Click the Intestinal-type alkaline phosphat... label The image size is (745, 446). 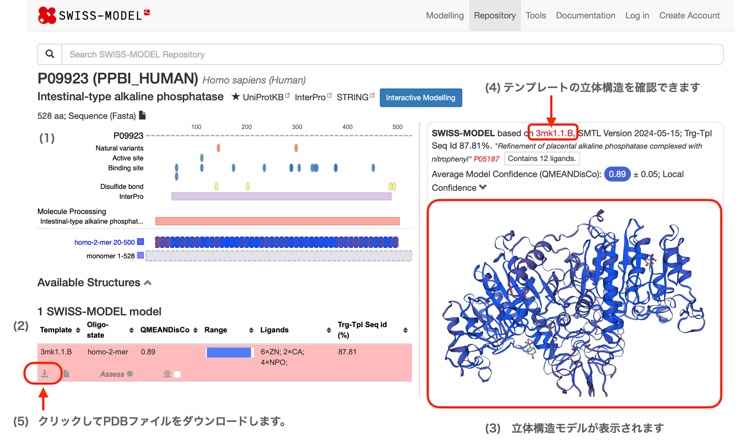pos(91,221)
